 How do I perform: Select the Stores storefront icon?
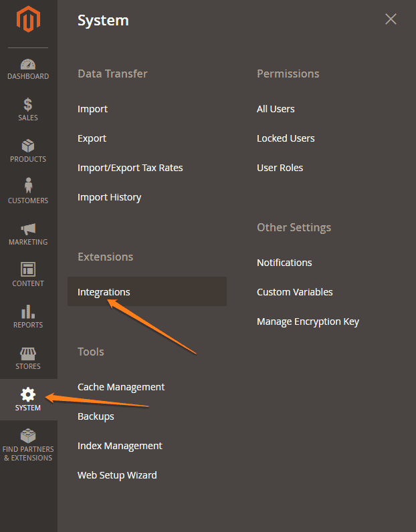[28, 353]
